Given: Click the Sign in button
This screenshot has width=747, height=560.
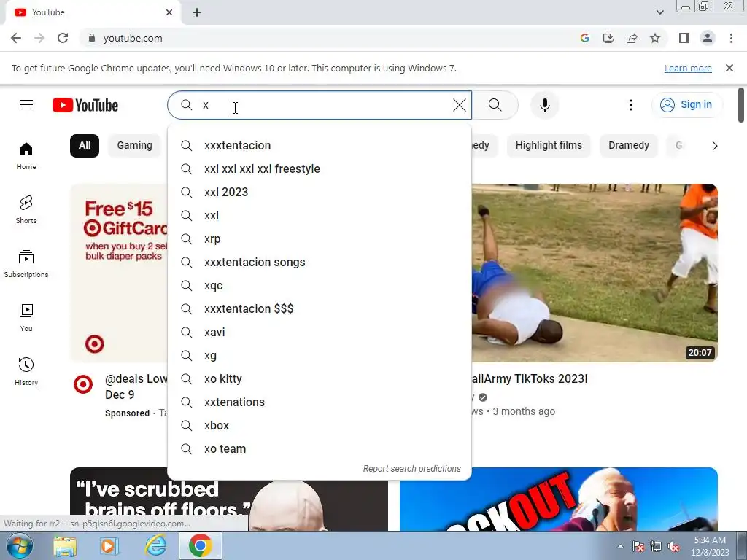Looking at the screenshot, I should (x=686, y=105).
